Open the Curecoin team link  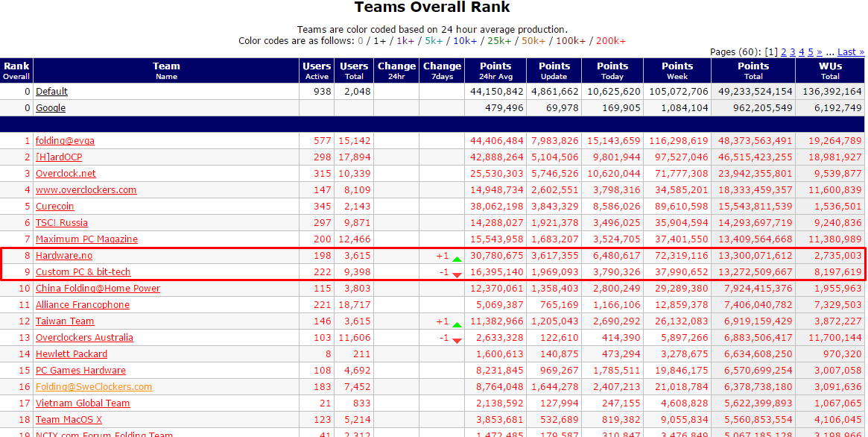point(55,206)
